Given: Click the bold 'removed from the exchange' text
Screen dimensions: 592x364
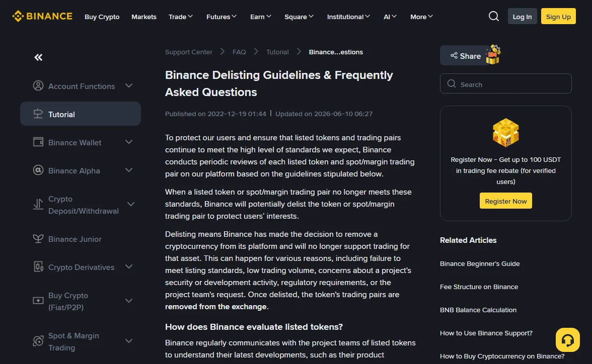Looking at the screenshot, I should tap(215, 307).
